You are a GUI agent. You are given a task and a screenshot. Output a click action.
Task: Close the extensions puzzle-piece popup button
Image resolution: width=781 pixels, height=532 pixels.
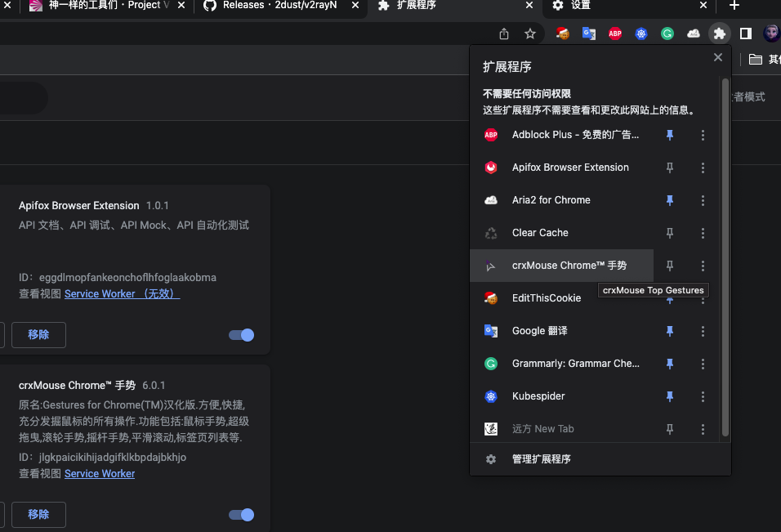pos(719,34)
